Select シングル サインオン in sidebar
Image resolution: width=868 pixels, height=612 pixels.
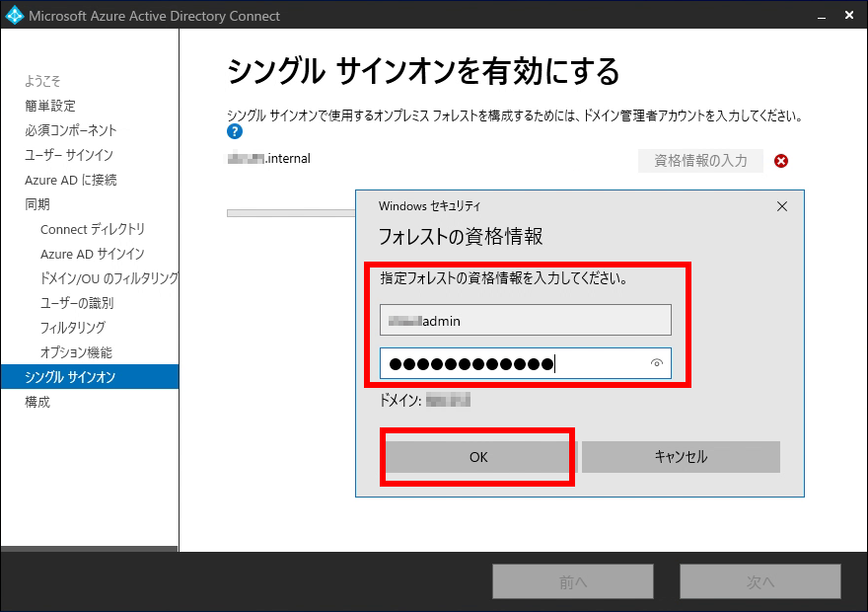(x=90, y=377)
